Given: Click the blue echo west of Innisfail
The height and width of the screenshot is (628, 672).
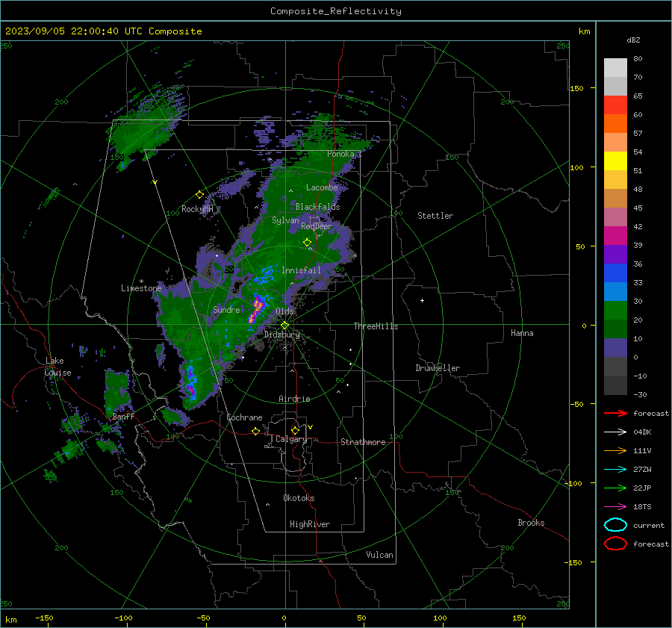Looking at the screenshot, I should pyautogui.click(x=266, y=274).
